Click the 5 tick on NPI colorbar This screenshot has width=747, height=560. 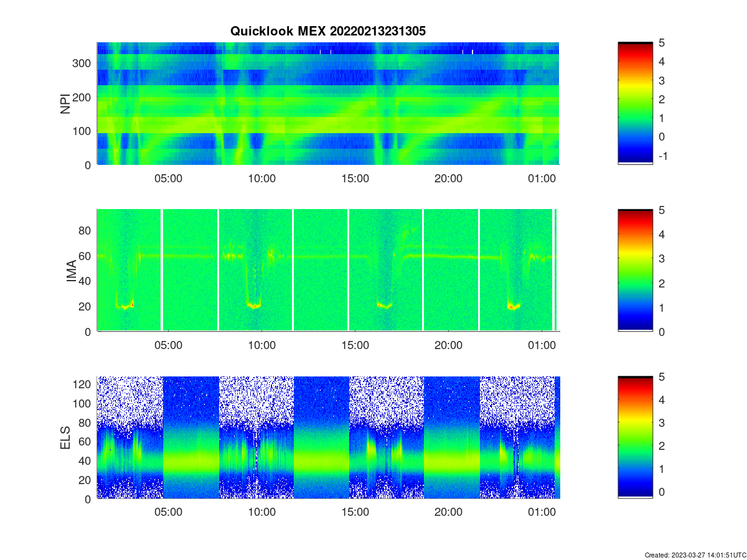pyautogui.click(x=662, y=43)
